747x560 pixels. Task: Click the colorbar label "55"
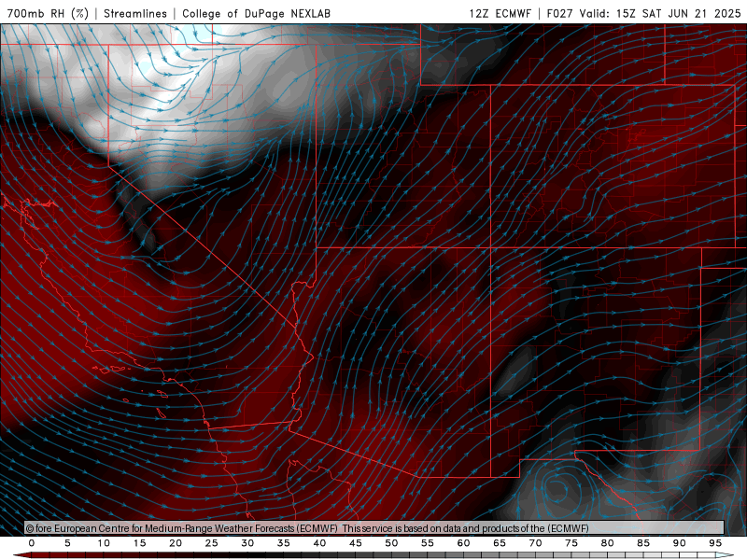[428, 543]
